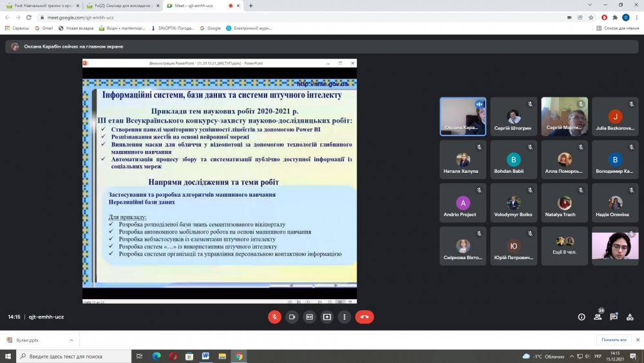This screenshot has width=644, height=363.
Task: Open the Gmail bookmark
Action: (44, 28)
